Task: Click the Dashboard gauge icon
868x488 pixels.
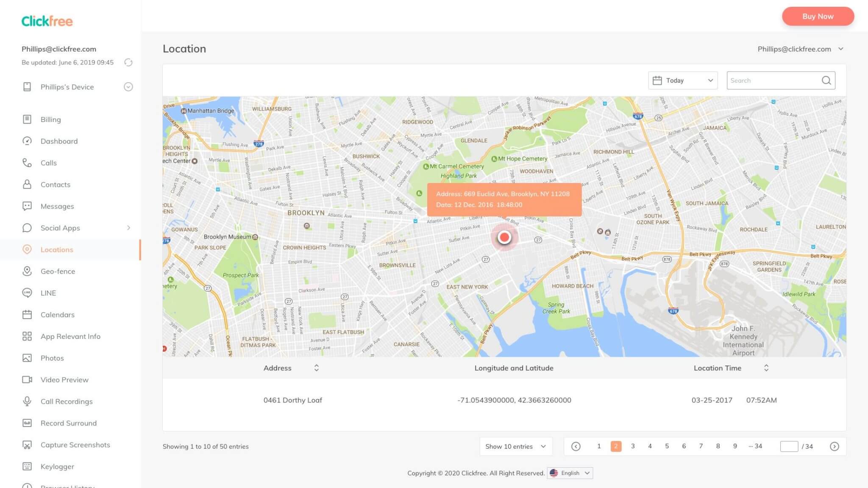Action: click(27, 141)
